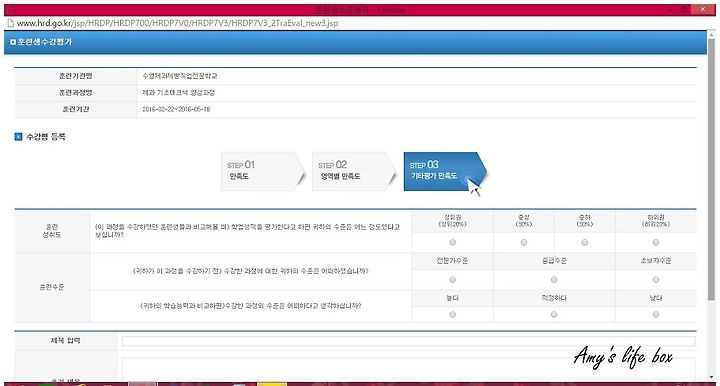Viewport: 720px width, 386px height.
Task: Click the vertical scrollbar on the right
Action: (711, 170)
